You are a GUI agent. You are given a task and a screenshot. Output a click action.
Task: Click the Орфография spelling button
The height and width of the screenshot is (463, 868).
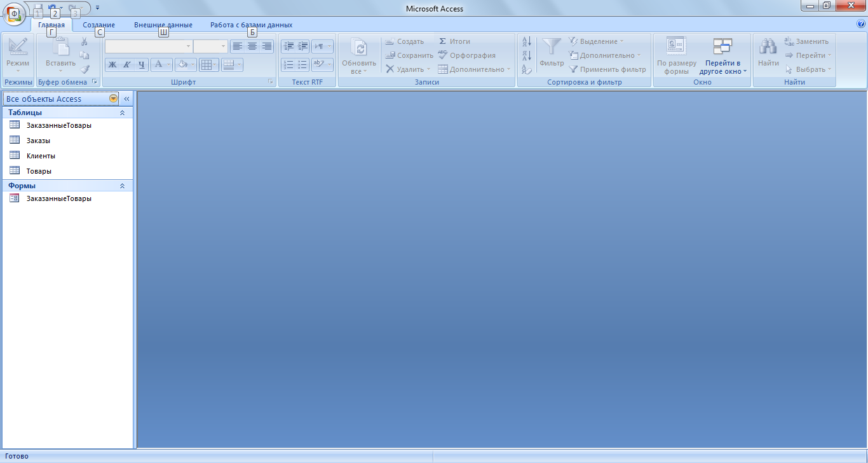click(x=467, y=55)
